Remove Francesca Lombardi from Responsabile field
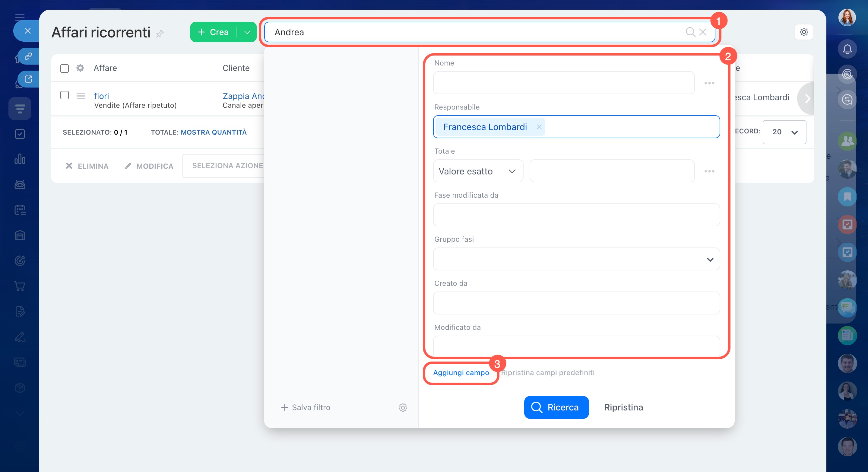The image size is (868, 472). tap(539, 127)
